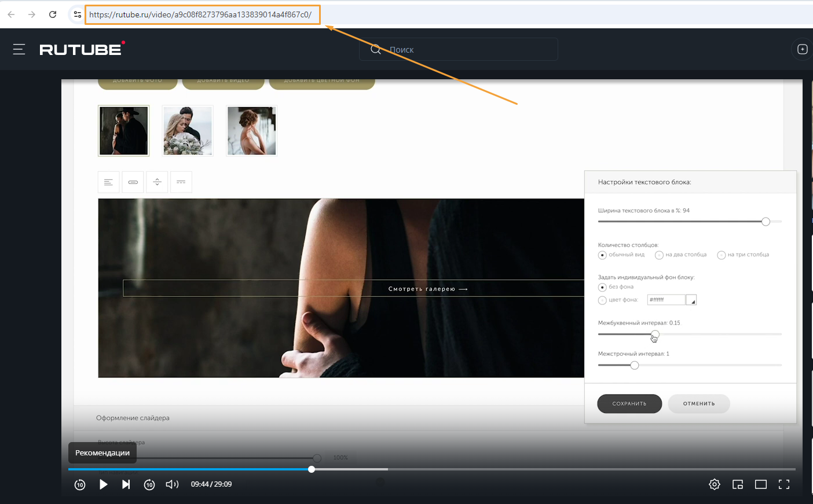813x504 pixels.
Task: Go to the Rutube home logo
Action: coord(82,49)
